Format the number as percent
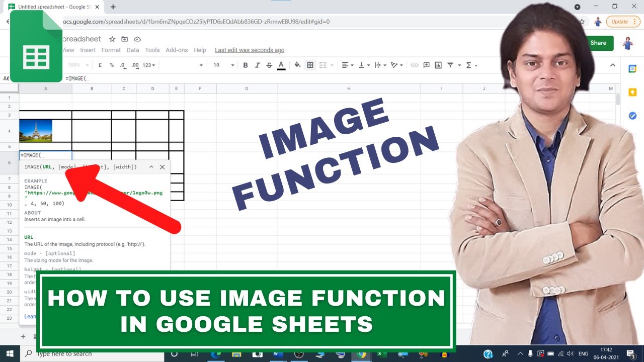Screen dimensions: 644x362 click(112, 65)
